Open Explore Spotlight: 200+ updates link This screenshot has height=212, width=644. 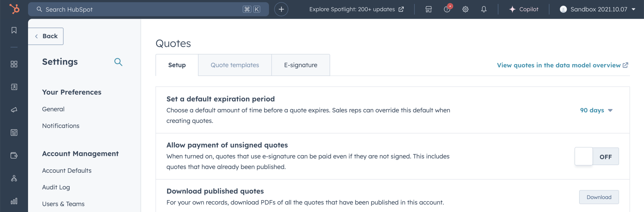click(356, 9)
